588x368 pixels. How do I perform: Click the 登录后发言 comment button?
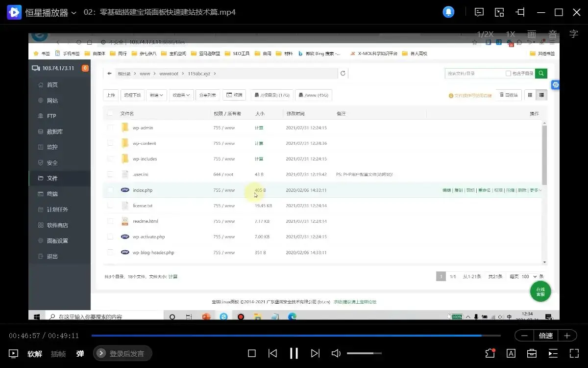click(122, 353)
